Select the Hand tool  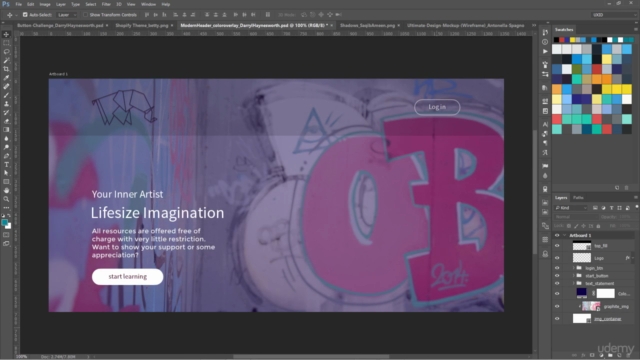click(x=6, y=191)
